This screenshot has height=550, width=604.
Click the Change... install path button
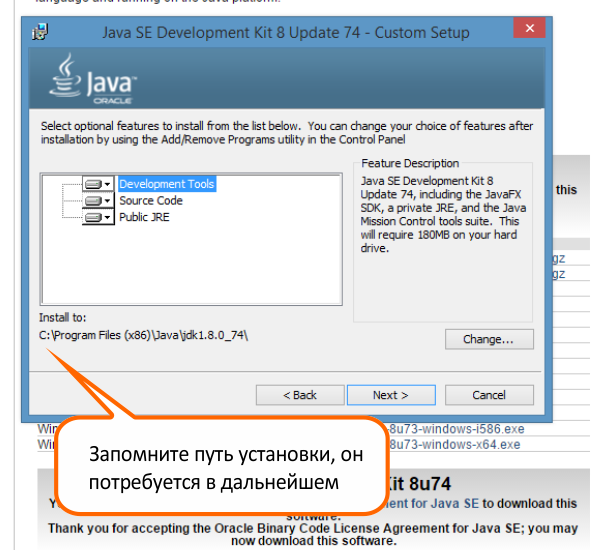coord(489,339)
